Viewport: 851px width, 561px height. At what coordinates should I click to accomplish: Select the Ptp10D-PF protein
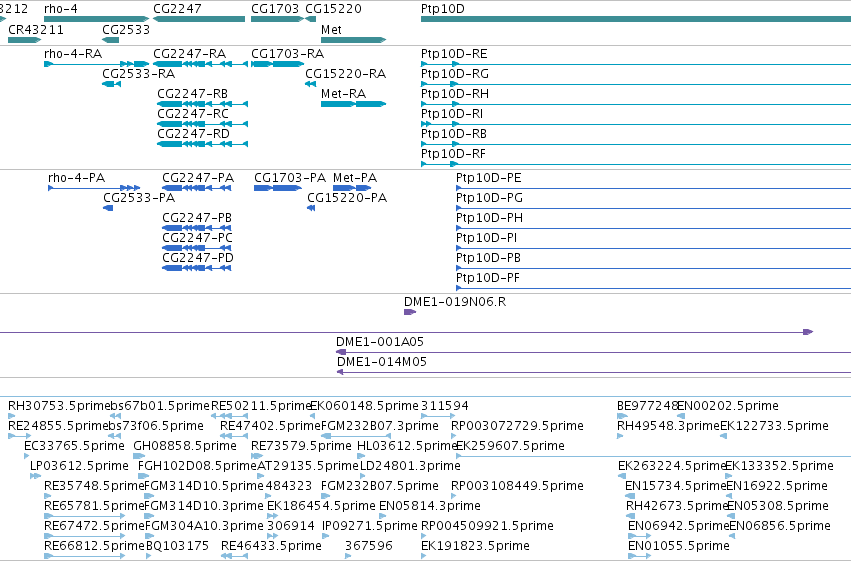[653, 288]
